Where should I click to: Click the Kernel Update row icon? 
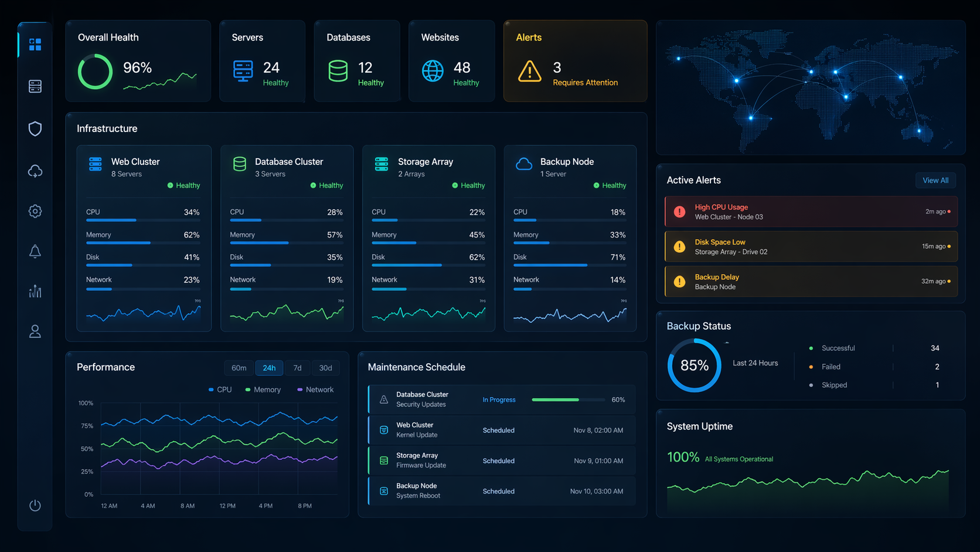coord(384,430)
